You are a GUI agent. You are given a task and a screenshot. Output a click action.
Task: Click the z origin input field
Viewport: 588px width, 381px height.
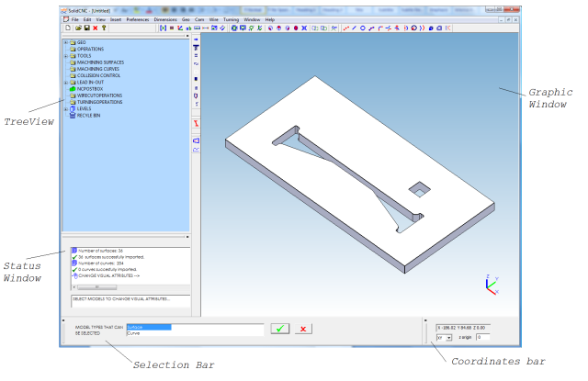(482, 337)
